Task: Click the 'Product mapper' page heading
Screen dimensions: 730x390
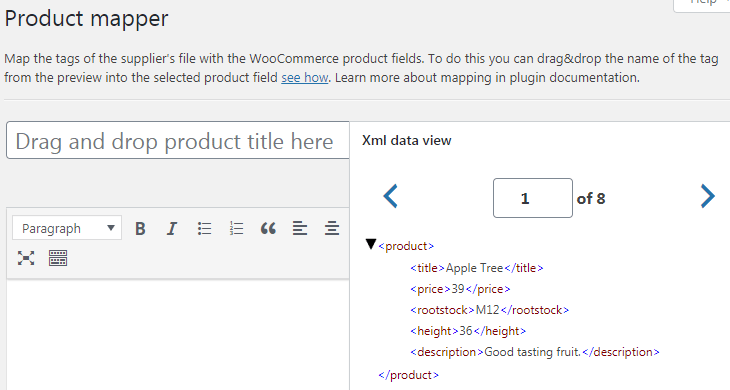Action: 86,19
